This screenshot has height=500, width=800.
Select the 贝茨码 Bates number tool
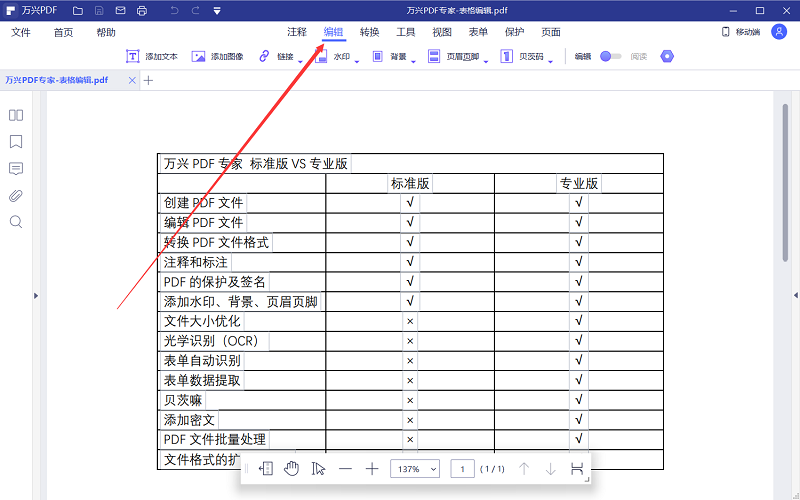(521, 56)
